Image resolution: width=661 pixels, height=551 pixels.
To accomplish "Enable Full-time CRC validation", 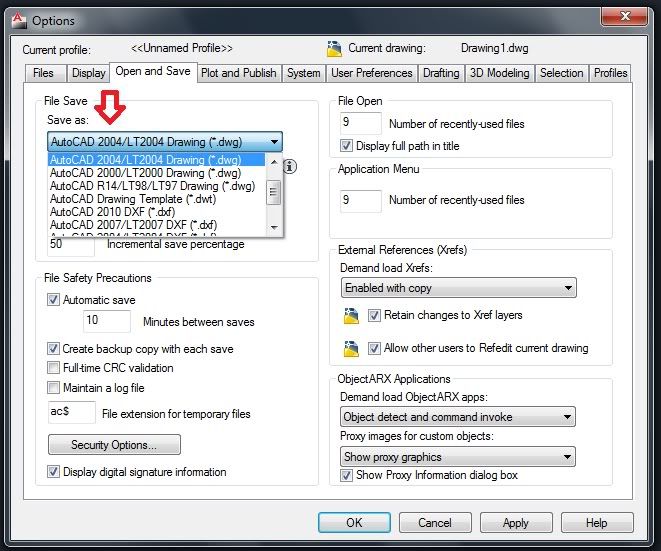I will [x=53, y=368].
